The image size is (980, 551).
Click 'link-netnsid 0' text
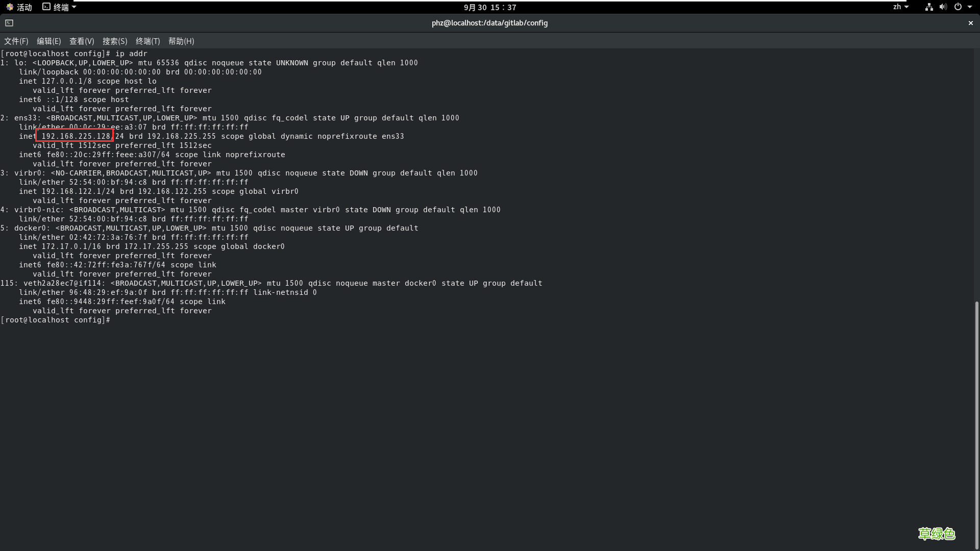[x=285, y=292]
